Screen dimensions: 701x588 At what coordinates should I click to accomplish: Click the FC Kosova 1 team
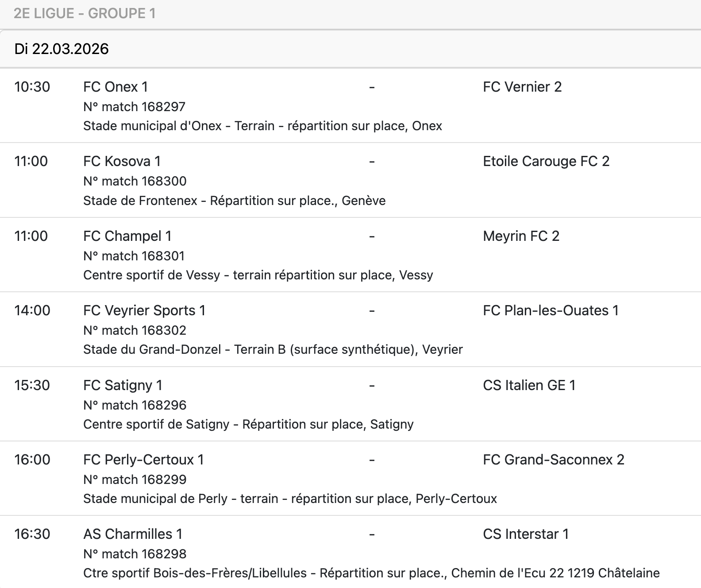click(x=122, y=161)
